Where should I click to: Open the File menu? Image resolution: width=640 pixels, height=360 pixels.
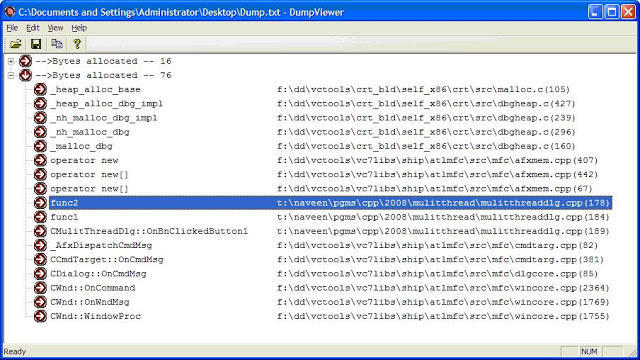12,28
